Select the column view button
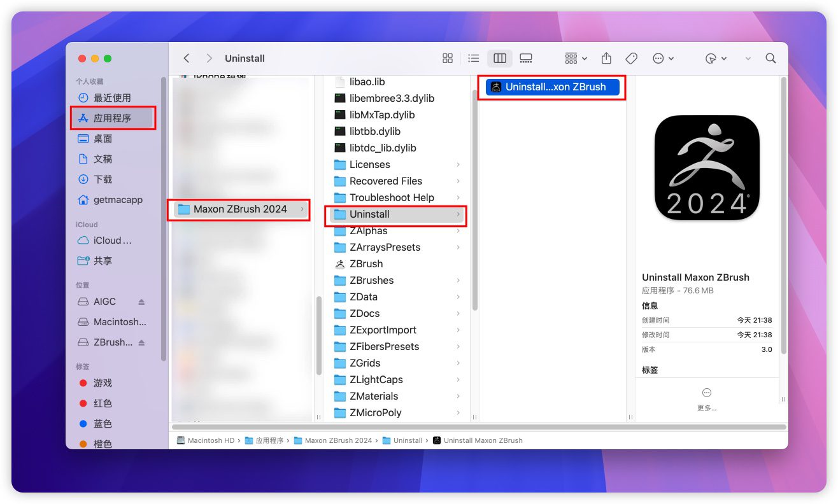The height and width of the screenshot is (504, 838). [500, 59]
